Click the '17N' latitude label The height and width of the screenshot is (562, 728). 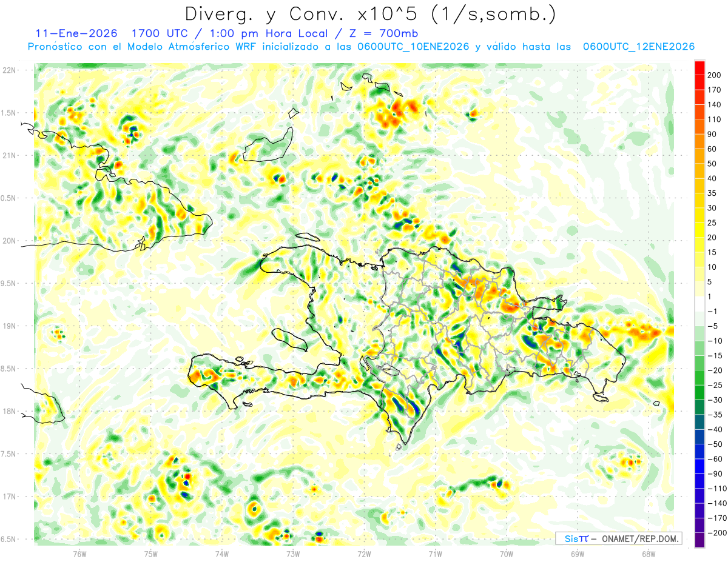[9, 497]
